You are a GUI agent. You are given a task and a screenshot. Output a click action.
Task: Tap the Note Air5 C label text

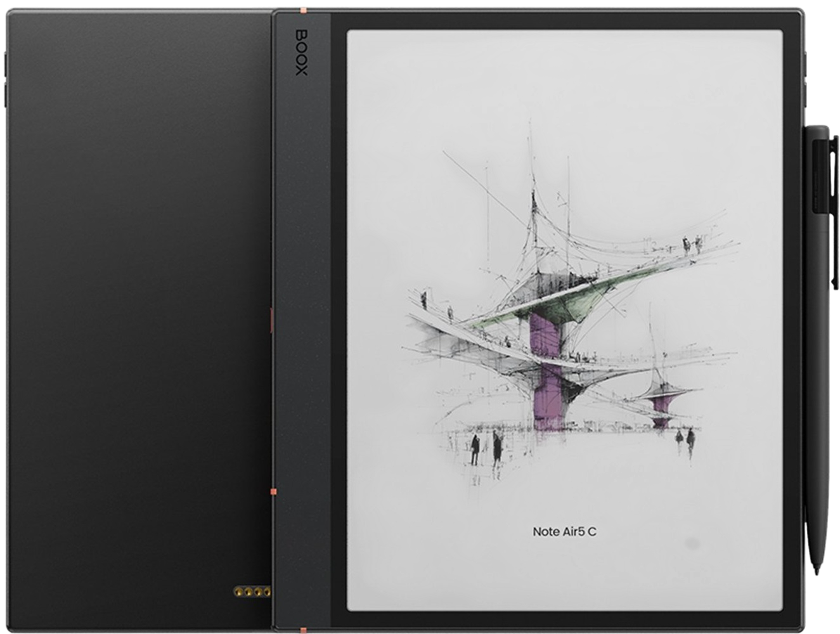[x=564, y=531]
